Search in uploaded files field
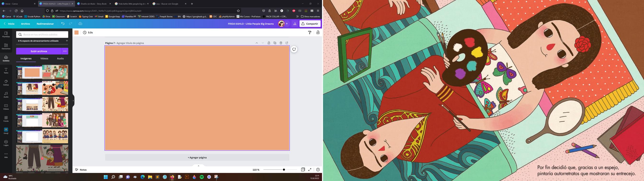 pos(42,34)
